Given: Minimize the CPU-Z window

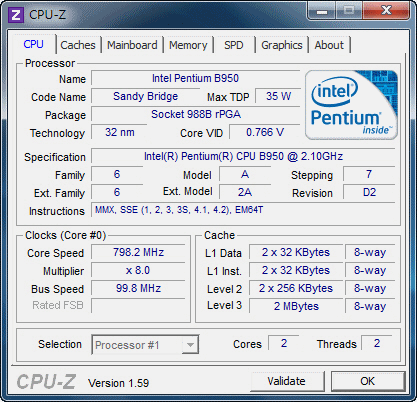Looking at the screenshot, I should point(322,11).
